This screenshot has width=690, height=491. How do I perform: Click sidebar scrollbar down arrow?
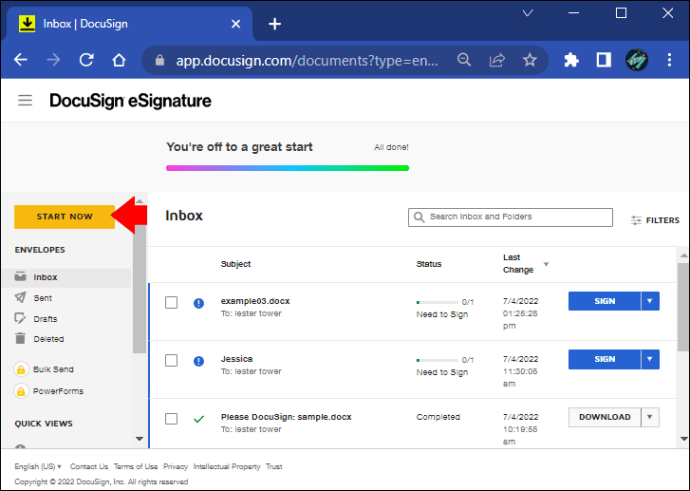tap(139, 439)
